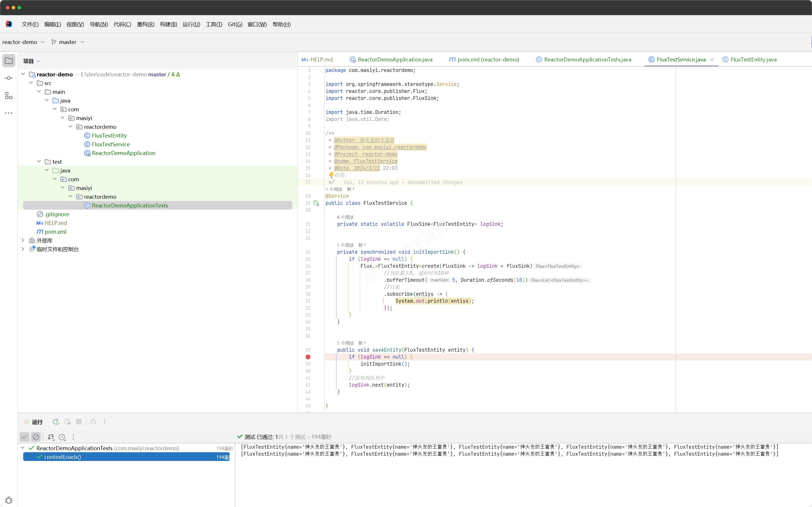Open the Project tool window folder icon

click(x=9, y=61)
